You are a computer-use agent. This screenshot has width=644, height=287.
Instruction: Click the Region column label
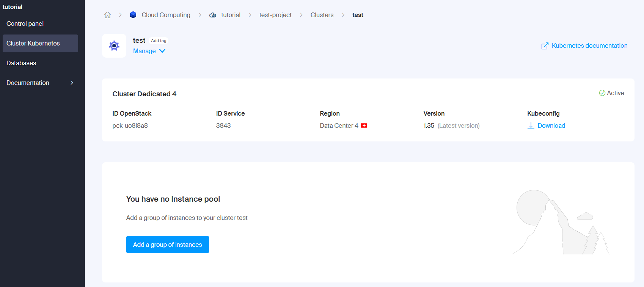point(330,113)
